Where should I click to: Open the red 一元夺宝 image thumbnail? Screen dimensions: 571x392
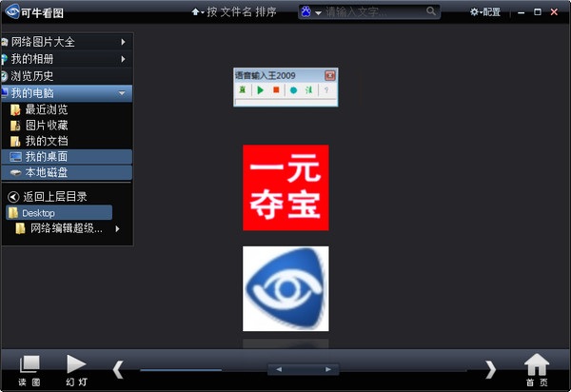point(285,187)
